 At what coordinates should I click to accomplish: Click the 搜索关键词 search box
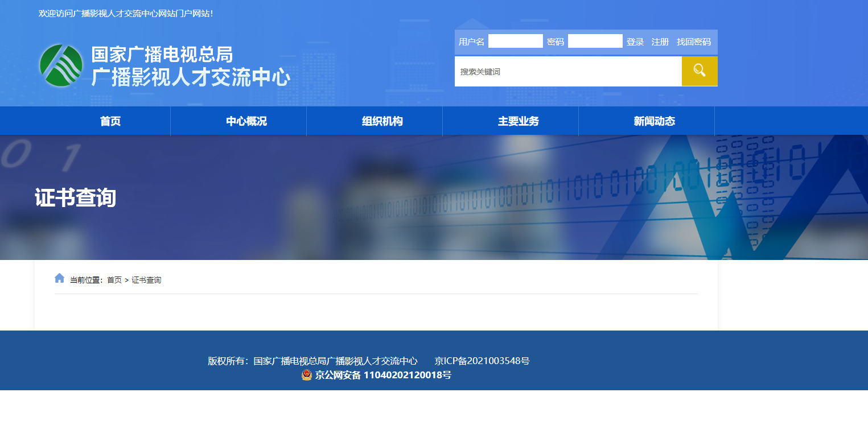(x=567, y=72)
